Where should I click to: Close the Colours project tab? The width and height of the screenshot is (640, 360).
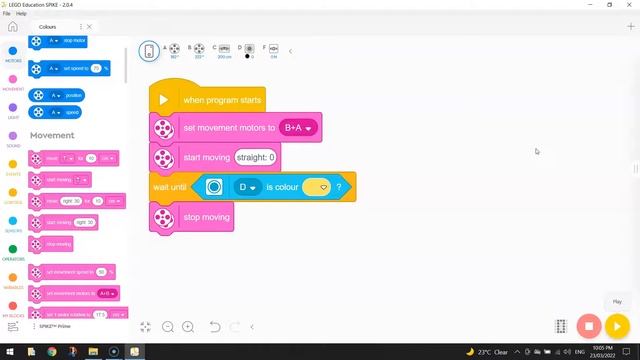(89, 27)
